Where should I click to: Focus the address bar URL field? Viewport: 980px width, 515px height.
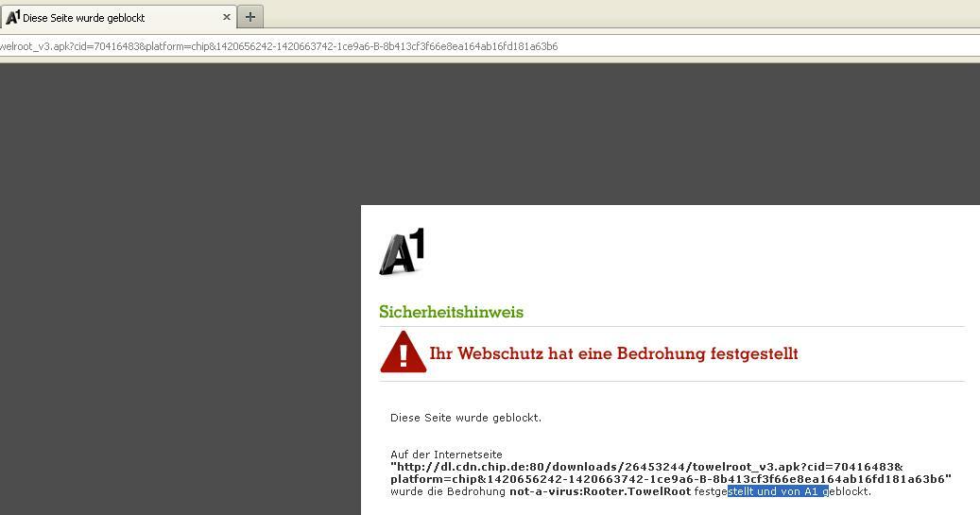(x=490, y=46)
